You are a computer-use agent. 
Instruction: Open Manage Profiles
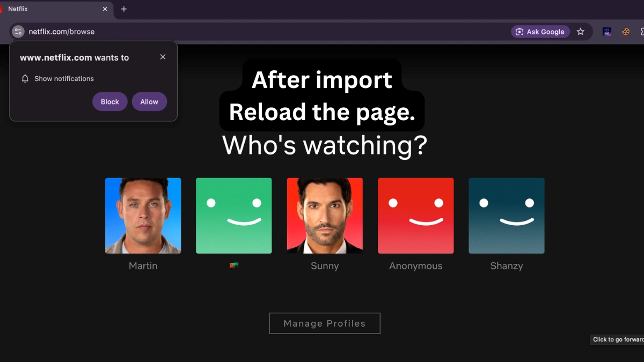tap(325, 323)
